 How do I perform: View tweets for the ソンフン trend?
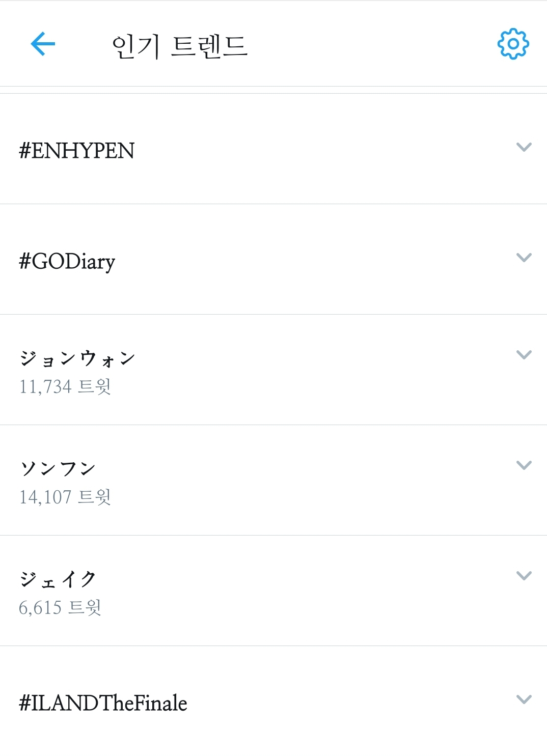click(x=57, y=467)
